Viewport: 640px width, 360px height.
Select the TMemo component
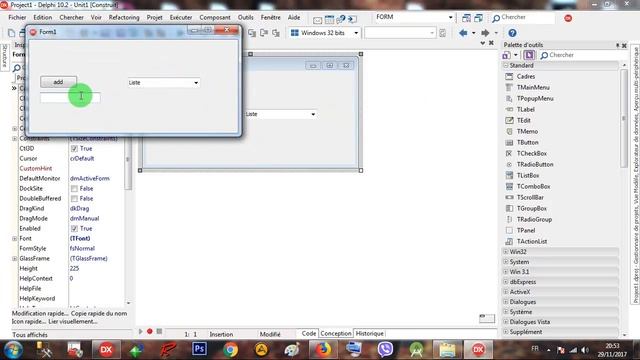coord(527,131)
